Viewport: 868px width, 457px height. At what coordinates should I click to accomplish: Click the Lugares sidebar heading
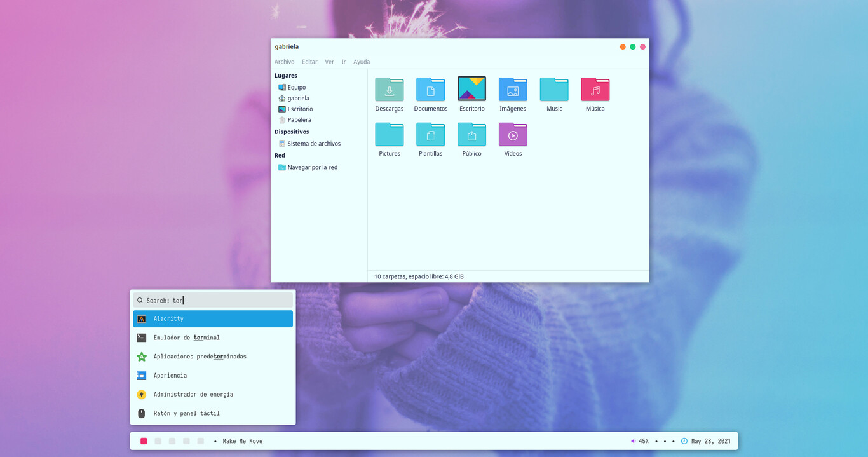286,76
